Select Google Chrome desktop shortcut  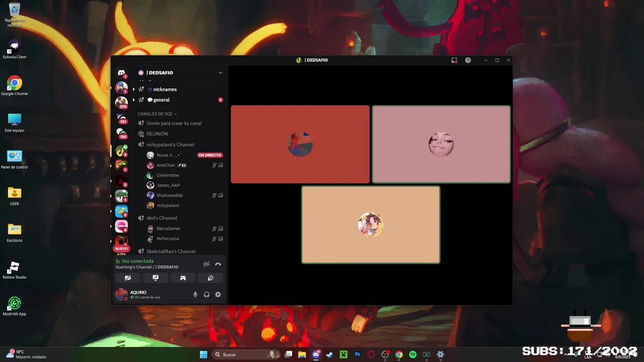[15, 86]
